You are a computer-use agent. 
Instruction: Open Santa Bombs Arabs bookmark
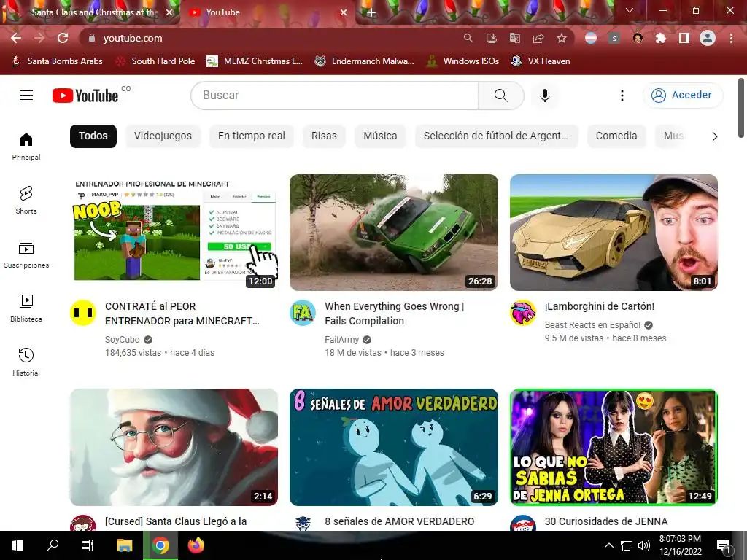click(58, 61)
